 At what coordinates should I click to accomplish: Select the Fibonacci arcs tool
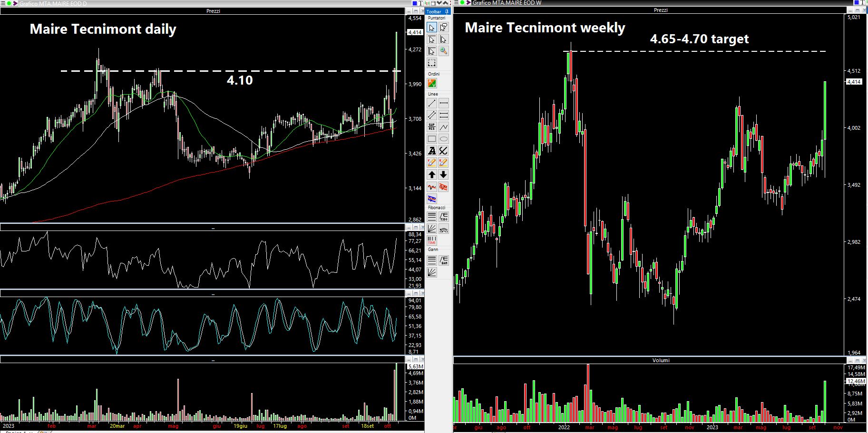tap(444, 229)
